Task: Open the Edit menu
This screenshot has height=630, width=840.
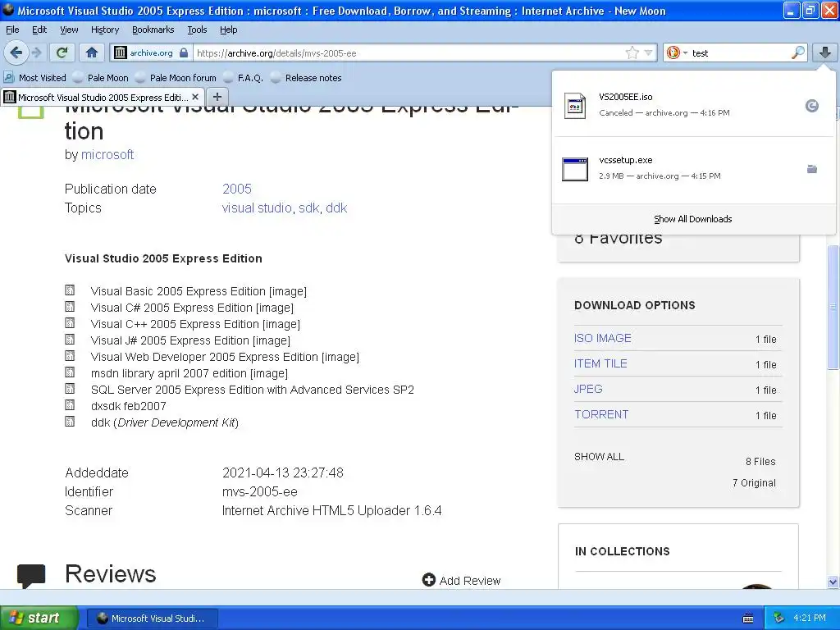Action: (x=39, y=30)
